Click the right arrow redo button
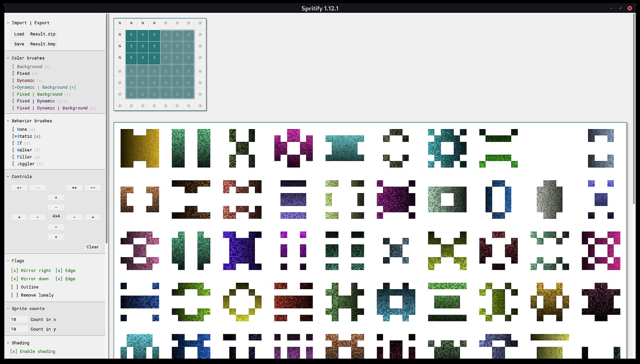The height and width of the screenshot is (364, 640). [37, 188]
